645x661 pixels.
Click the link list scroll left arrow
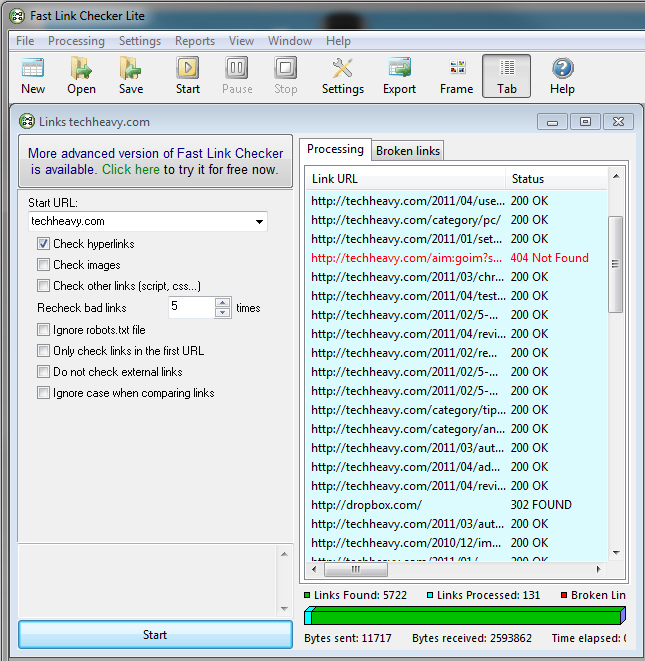pyautogui.click(x=314, y=570)
